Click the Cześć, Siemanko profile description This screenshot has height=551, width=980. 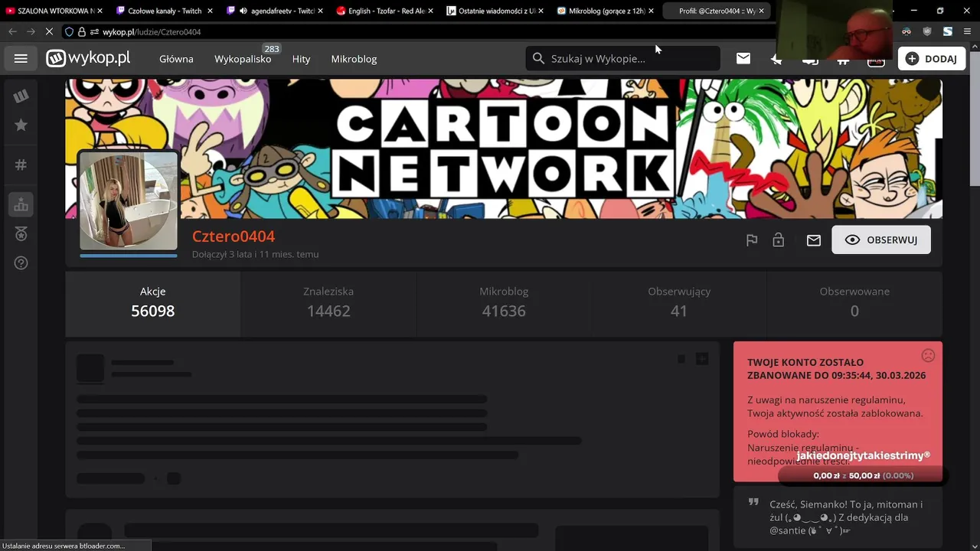(x=846, y=517)
